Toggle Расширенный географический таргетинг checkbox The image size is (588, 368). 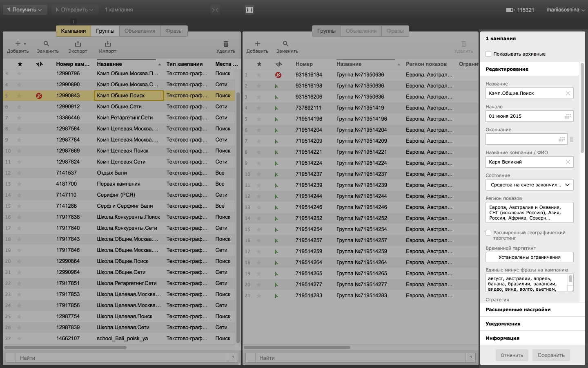pos(488,233)
